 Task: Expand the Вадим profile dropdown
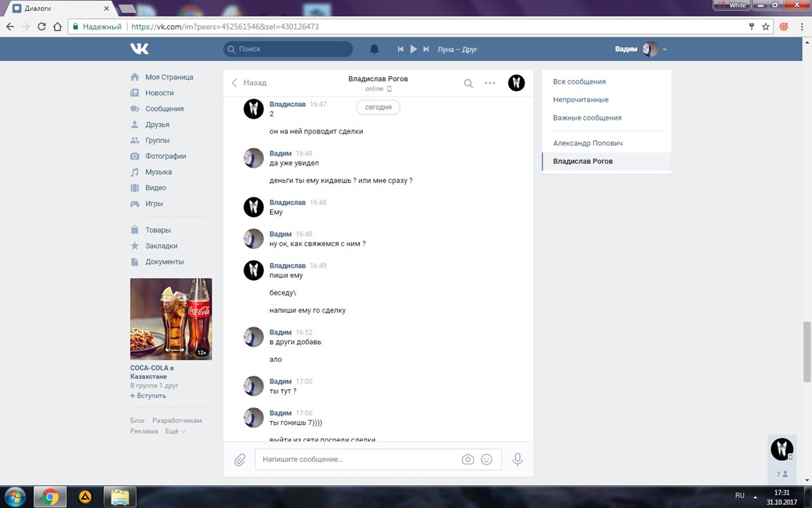(664, 50)
